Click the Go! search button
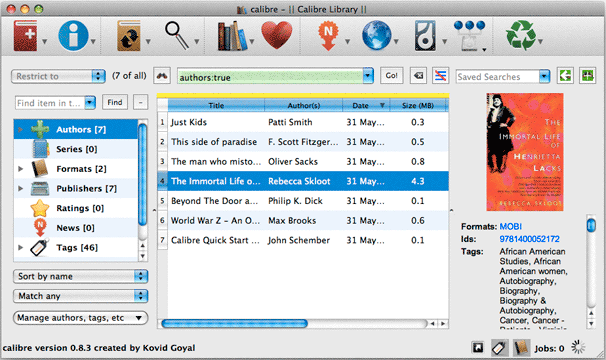606x360 pixels. [392, 76]
